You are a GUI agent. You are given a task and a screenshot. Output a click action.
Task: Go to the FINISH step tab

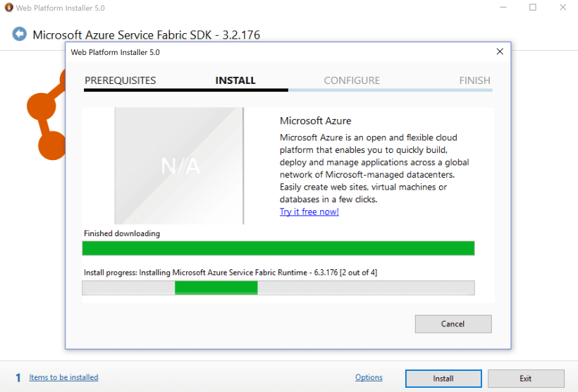click(474, 80)
